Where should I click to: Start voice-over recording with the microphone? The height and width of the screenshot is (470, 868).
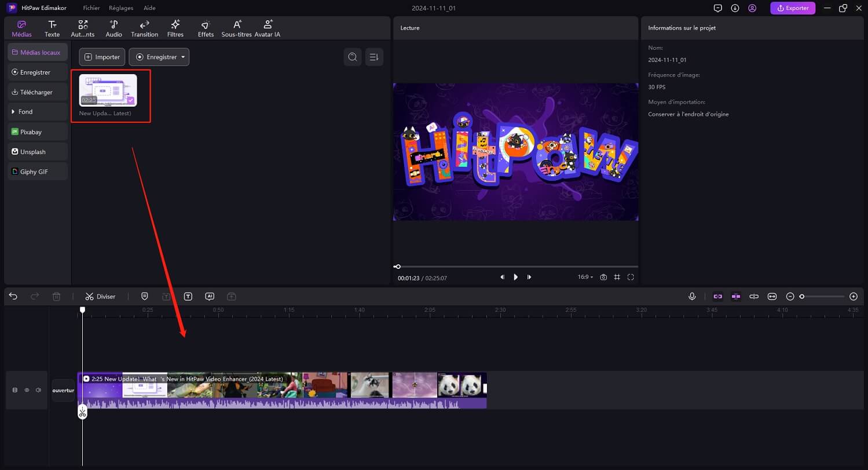(x=692, y=296)
